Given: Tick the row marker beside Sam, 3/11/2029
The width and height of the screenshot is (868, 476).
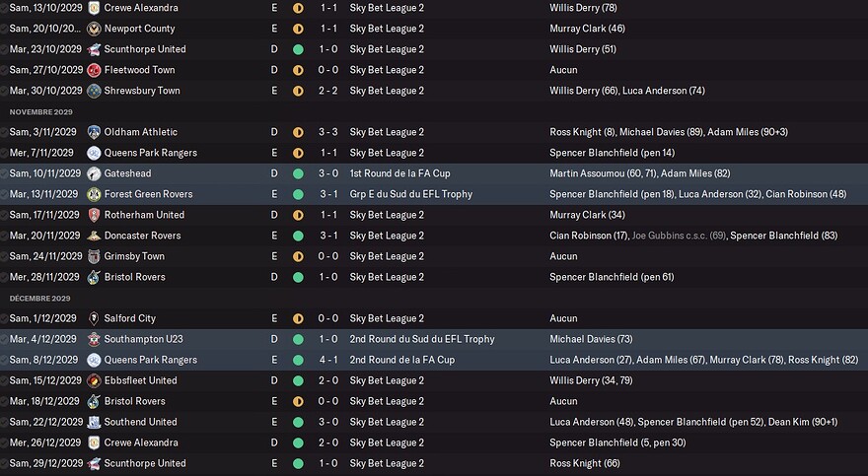Looking at the screenshot, I should pyautogui.click(x=4, y=132).
